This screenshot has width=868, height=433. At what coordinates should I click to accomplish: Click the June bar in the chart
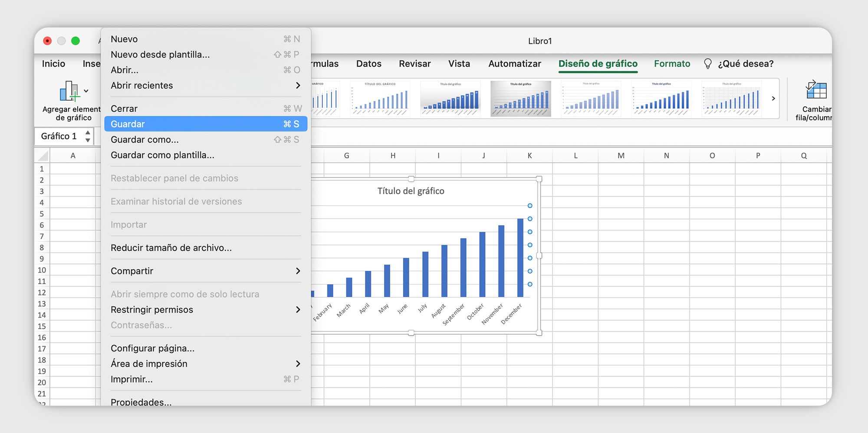pos(406,277)
